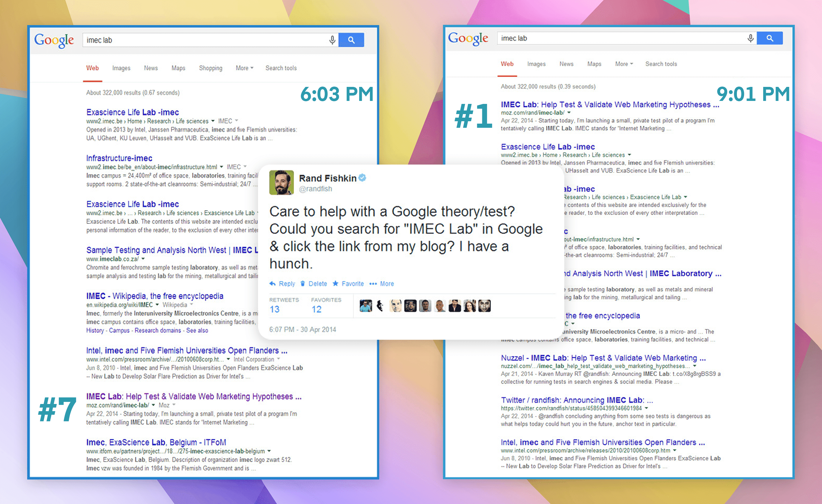Open Infrastructure-imec result in left window
The width and height of the screenshot is (822, 504).
click(x=119, y=158)
